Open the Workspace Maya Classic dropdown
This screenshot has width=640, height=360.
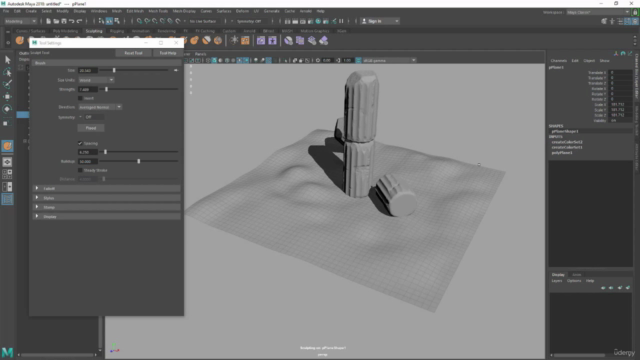pos(598,12)
